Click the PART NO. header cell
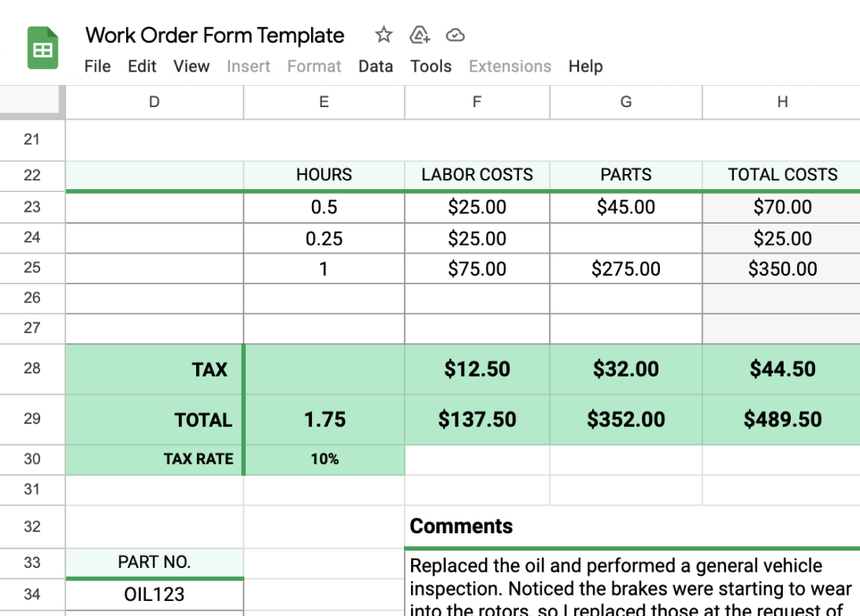The image size is (860, 616). click(154, 562)
